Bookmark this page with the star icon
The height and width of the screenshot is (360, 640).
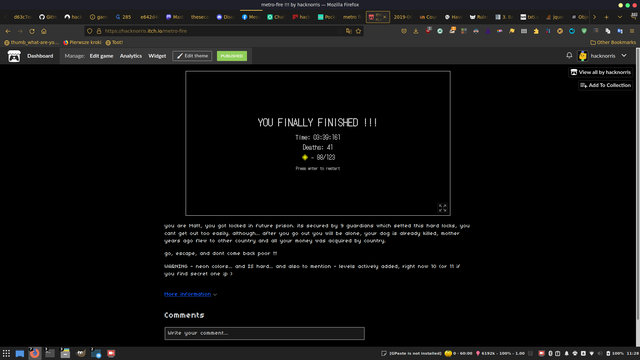(x=358, y=31)
